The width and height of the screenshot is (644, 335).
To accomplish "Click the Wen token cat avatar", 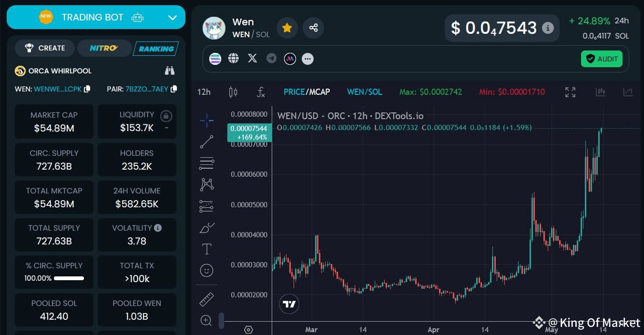I will (x=214, y=28).
